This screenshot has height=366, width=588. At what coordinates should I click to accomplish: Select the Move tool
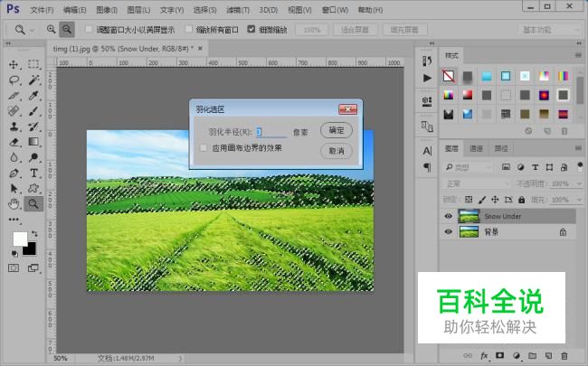(14, 64)
